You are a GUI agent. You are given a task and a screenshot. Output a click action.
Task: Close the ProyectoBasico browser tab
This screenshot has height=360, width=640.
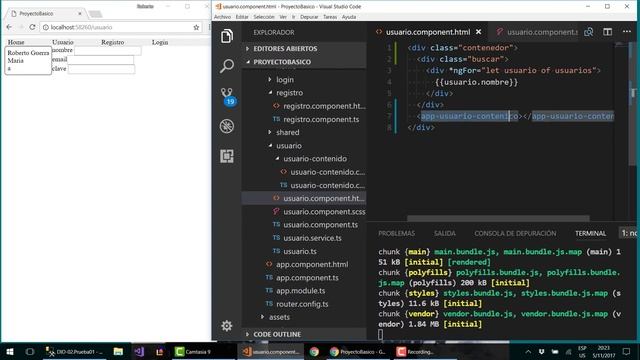pos(80,13)
